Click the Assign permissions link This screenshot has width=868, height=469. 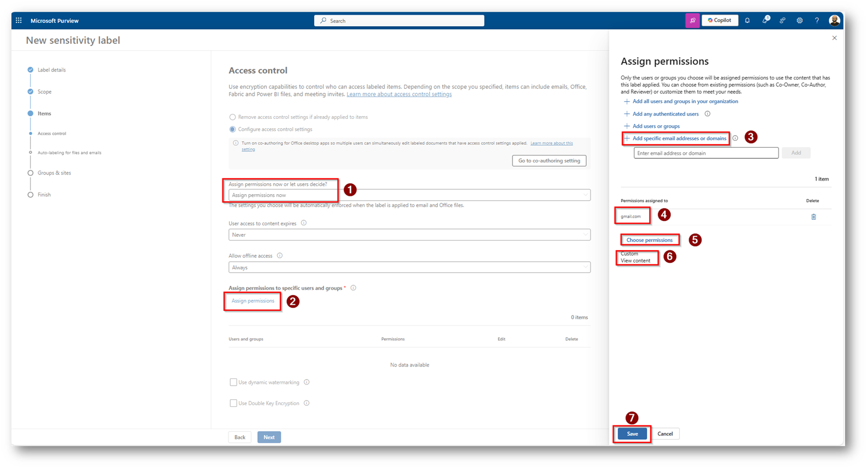[253, 301]
